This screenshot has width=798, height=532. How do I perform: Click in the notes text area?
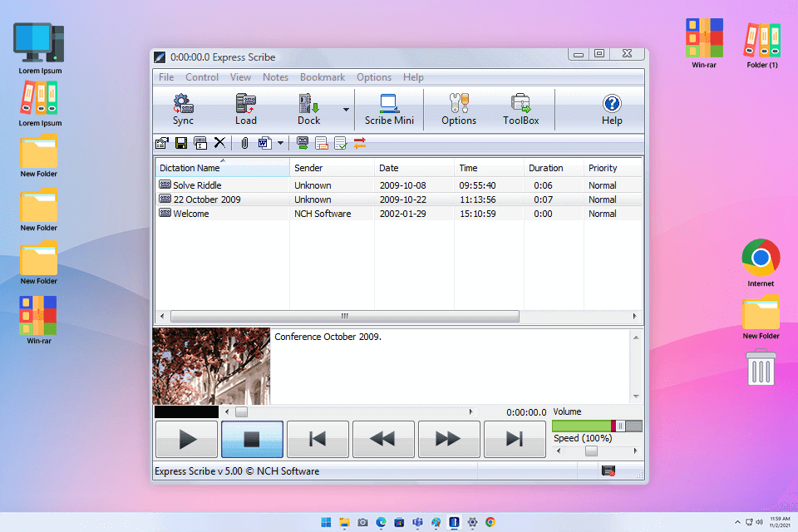point(451,367)
